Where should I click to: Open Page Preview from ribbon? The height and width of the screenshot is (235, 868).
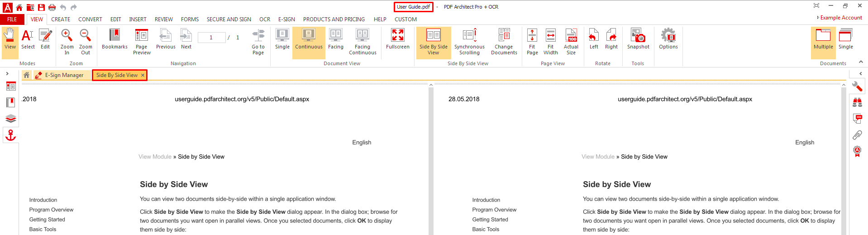tap(142, 42)
